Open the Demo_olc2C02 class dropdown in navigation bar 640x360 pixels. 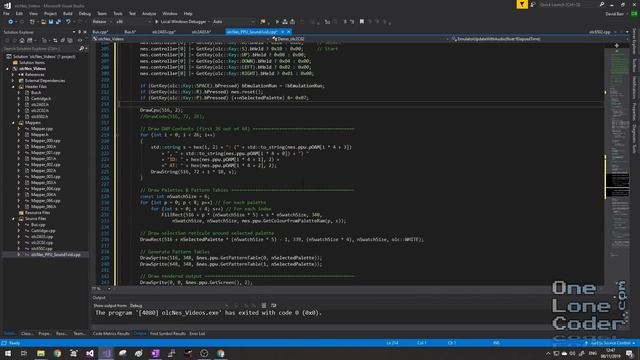tap(361, 39)
